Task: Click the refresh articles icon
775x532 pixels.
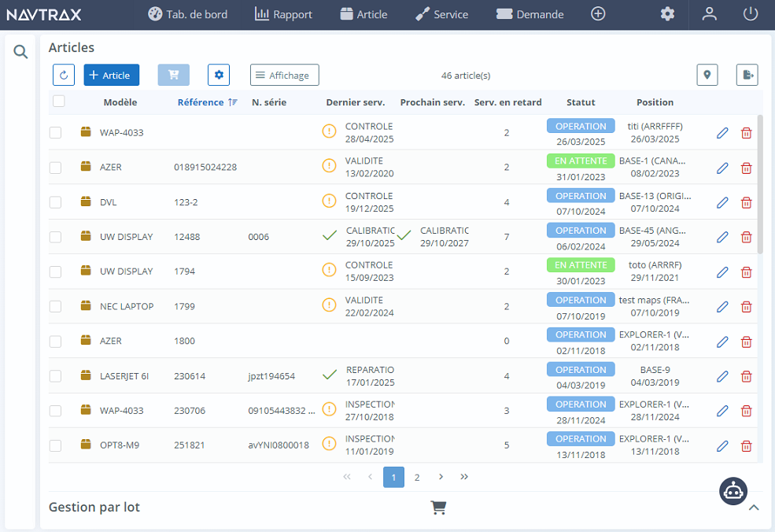Action: (63, 75)
